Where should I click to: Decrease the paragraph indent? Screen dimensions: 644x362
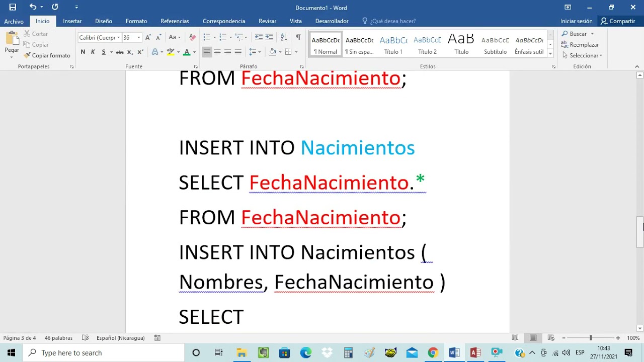(x=259, y=38)
